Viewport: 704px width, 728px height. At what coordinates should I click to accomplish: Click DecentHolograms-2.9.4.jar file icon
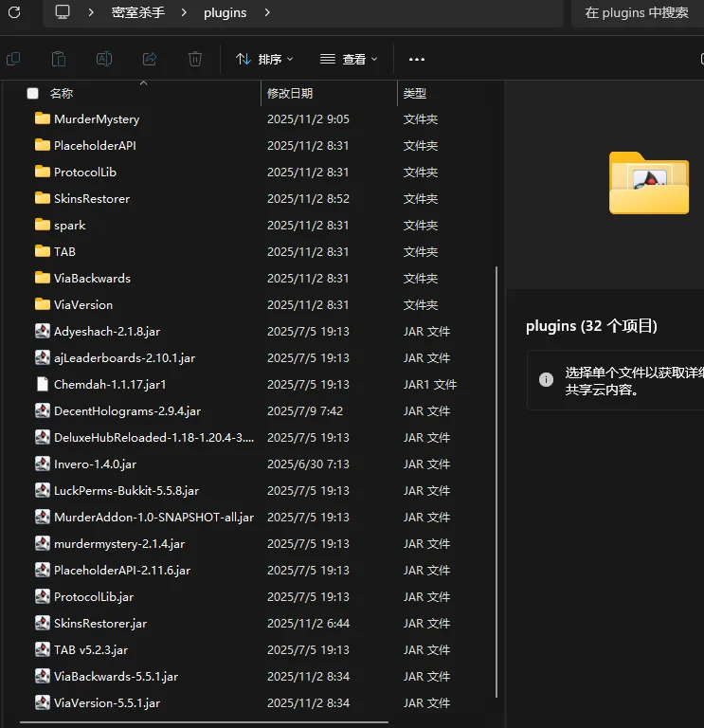tap(43, 410)
